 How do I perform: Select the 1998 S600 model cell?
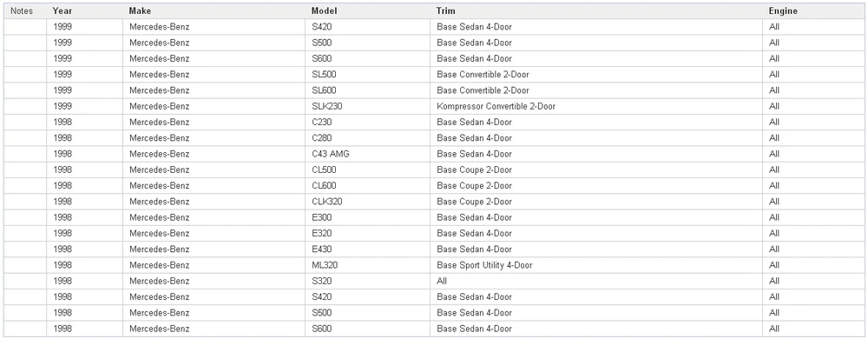click(367, 329)
